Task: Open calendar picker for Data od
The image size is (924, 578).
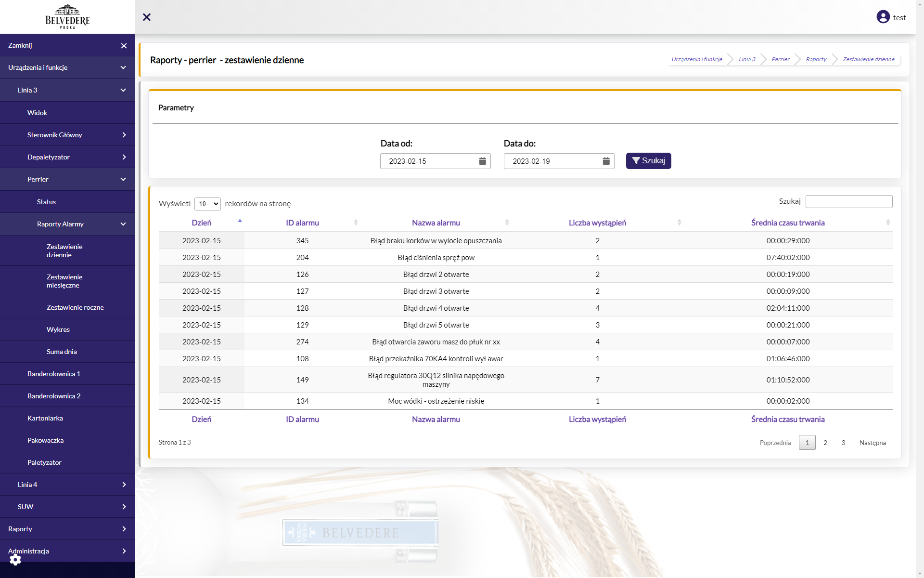Action: 482,161
